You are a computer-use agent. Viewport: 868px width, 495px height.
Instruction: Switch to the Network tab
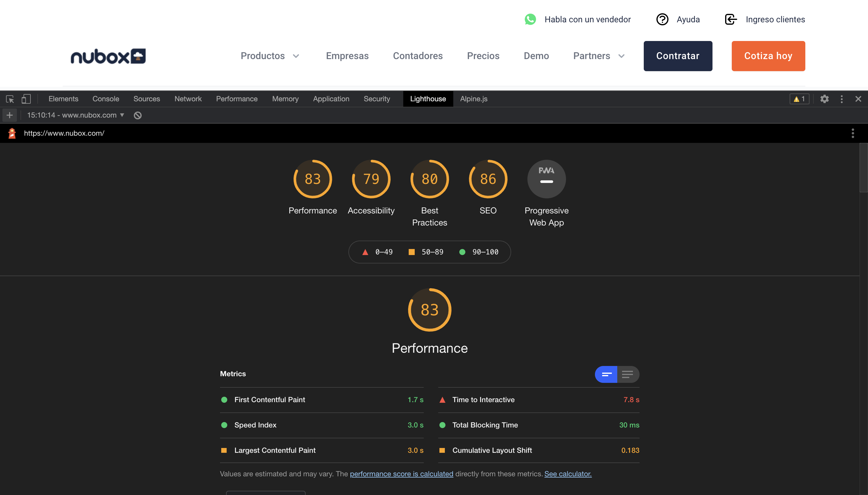click(188, 99)
